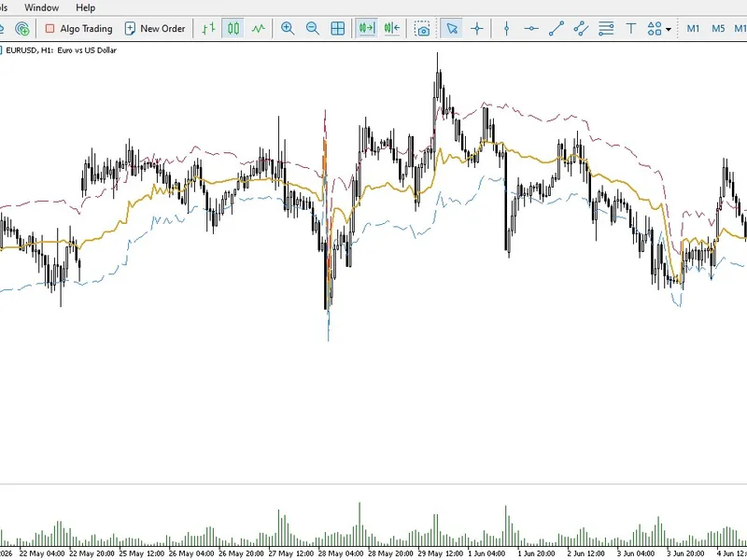
Task: Switch chart to bar chart style
Action: 208,29
